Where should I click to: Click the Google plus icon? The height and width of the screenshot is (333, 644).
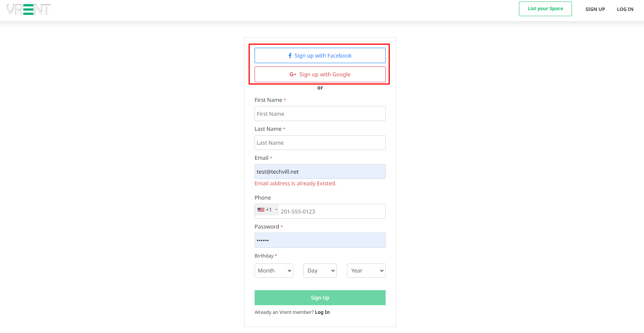tap(293, 74)
